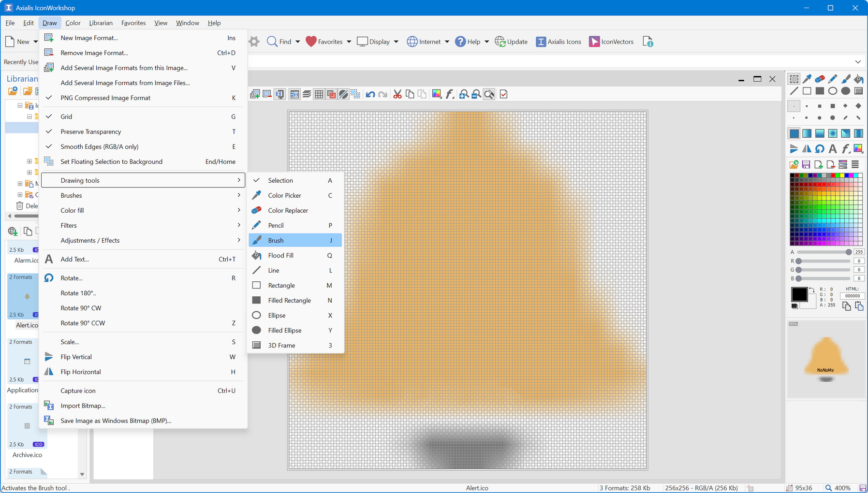Click the Cut scissors icon in editor toolbar
Screen dimensions: 868x493
point(397,94)
